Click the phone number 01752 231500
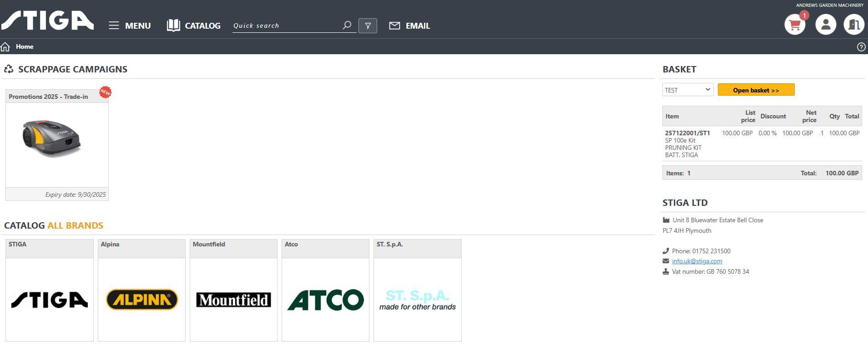This screenshot has height=363, width=868. coord(711,251)
